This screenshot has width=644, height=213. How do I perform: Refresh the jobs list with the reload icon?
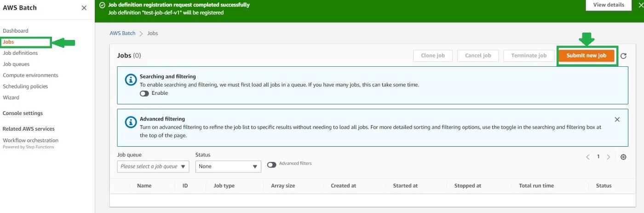(623, 56)
